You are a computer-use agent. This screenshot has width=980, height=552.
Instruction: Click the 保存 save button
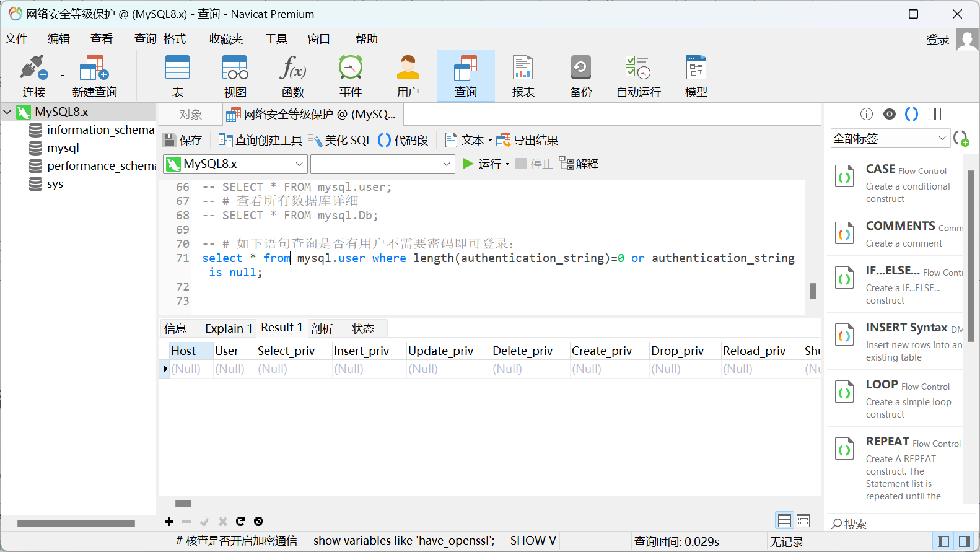pos(183,140)
